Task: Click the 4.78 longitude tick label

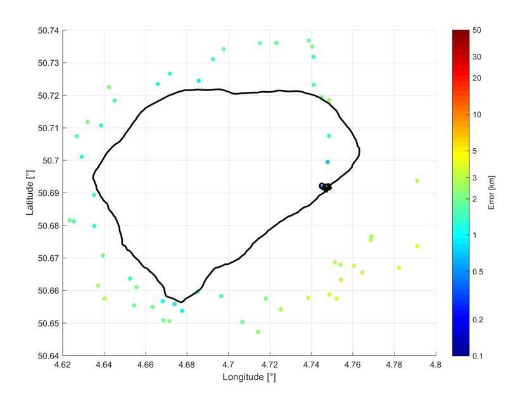Action: (x=394, y=365)
